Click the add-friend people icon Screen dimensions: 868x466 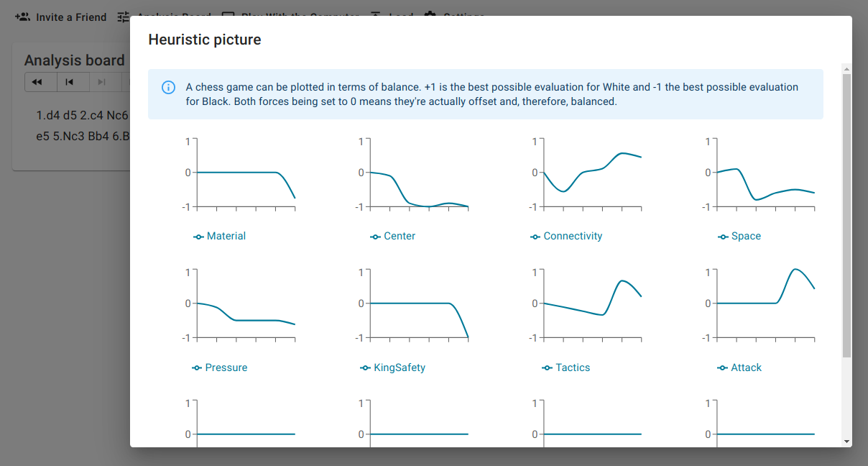[x=22, y=17]
